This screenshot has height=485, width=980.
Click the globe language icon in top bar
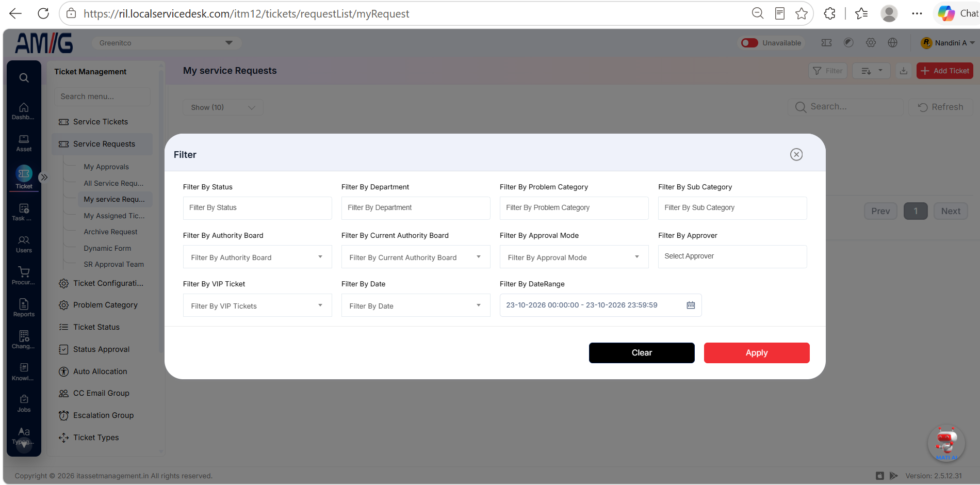(x=893, y=43)
